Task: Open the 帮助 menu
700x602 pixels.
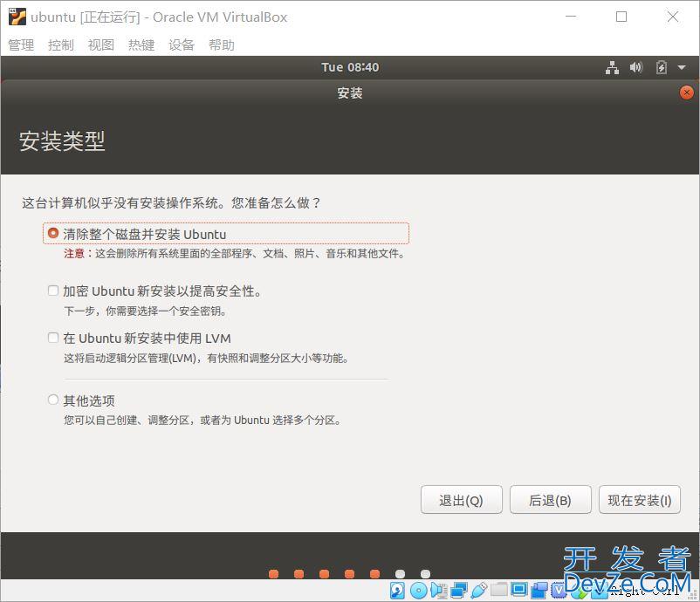Action: coord(222,44)
